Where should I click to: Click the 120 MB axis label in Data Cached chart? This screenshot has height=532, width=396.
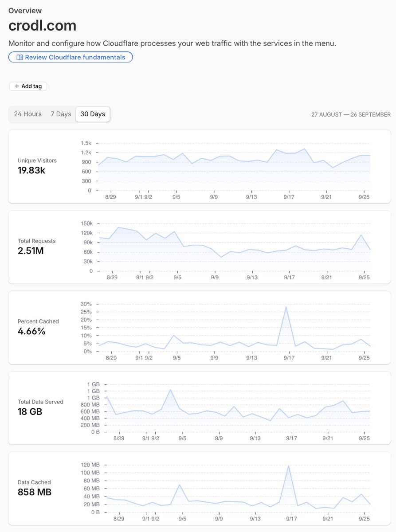coord(90,465)
